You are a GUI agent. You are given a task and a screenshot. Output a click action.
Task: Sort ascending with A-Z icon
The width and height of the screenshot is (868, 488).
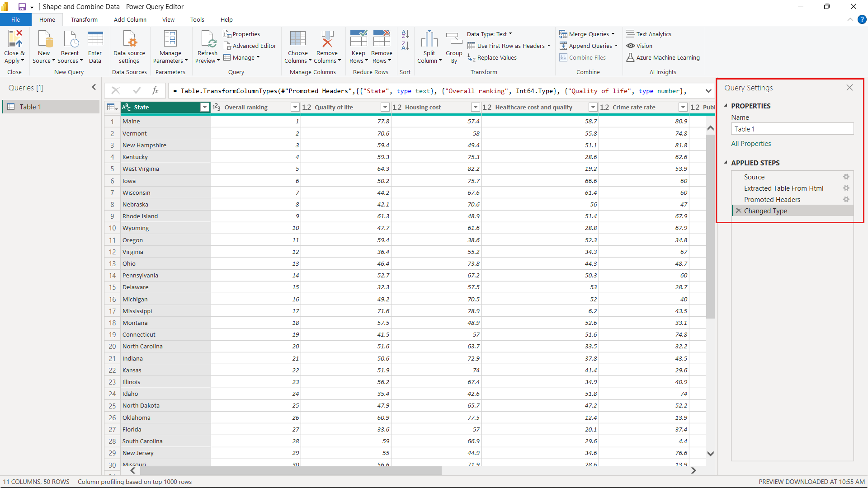point(405,34)
